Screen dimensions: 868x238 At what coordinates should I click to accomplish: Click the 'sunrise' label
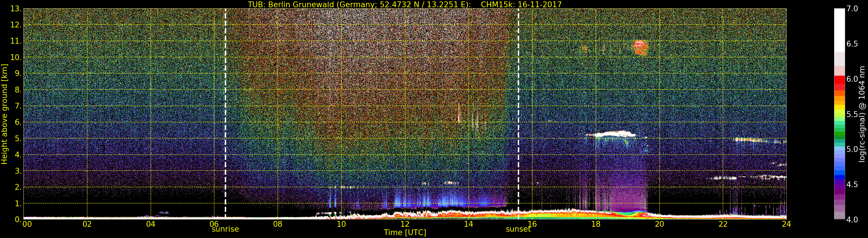click(x=225, y=229)
